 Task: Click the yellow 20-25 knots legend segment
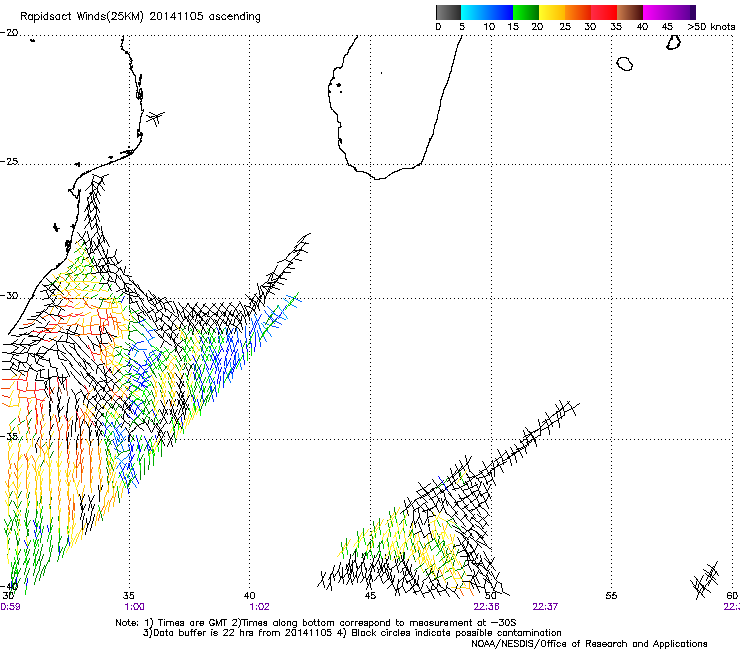552,12
